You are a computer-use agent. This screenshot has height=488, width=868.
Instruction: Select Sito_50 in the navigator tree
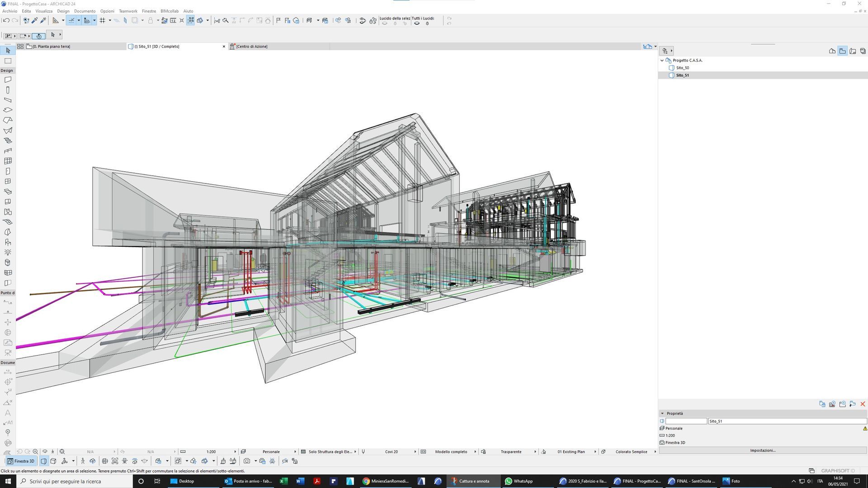(682, 68)
